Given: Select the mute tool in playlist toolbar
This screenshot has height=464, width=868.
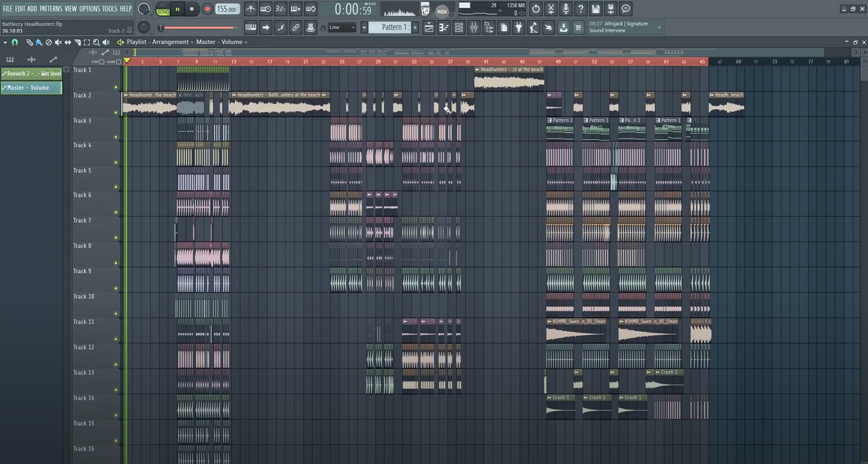Looking at the screenshot, I should (x=58, y=42).
